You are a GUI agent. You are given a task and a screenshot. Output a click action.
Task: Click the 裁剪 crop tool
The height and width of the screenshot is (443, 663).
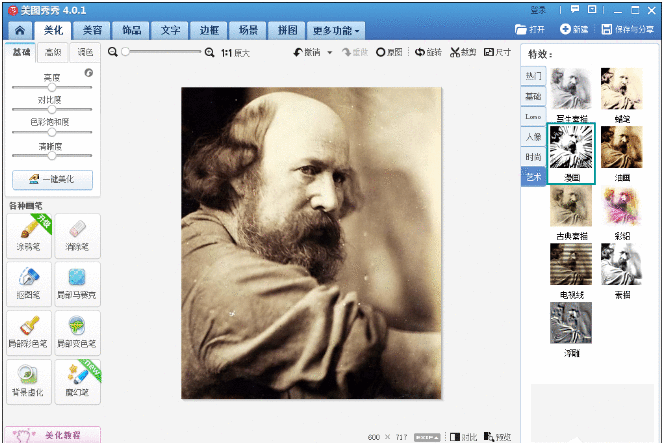click(x=463, y=52)
